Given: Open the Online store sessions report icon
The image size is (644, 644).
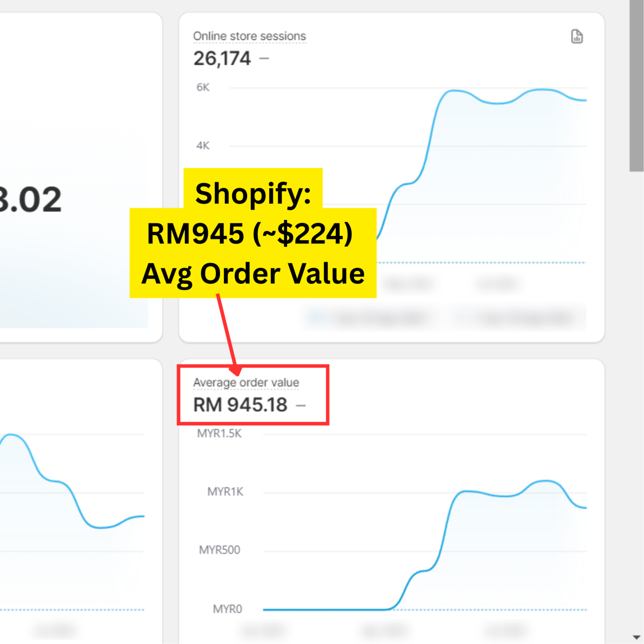Looking at the screenshot, I should [576, 36].
